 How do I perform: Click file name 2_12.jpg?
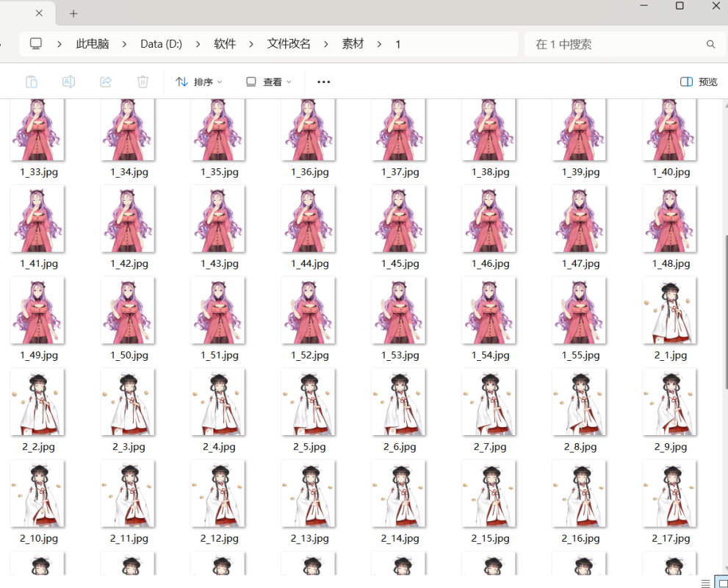point(220,538)
